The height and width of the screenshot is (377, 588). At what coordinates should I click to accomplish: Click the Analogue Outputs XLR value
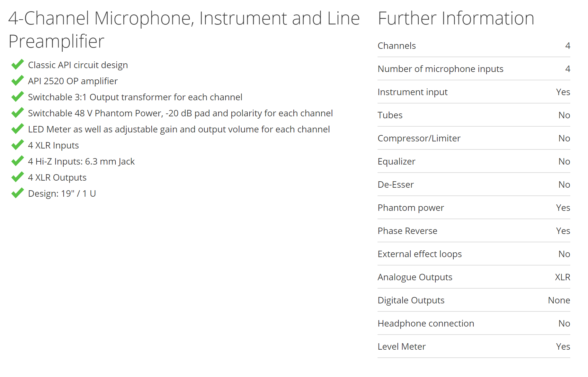click(x=563, y=277)
